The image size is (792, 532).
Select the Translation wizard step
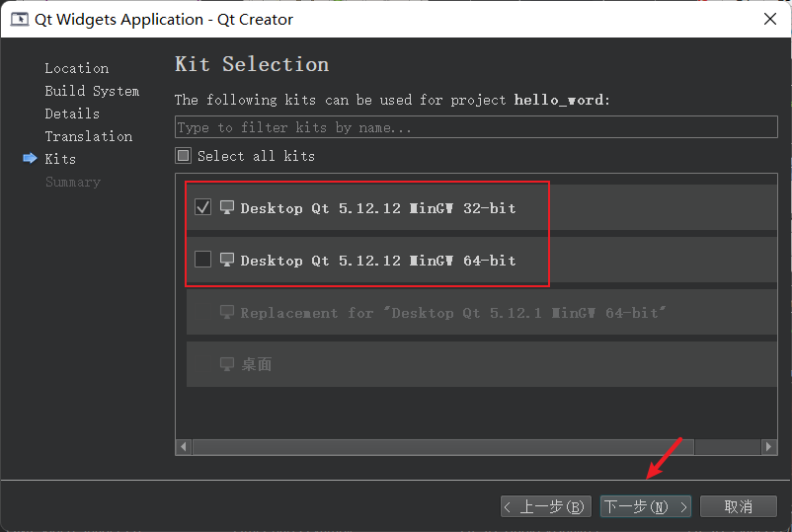pyautogui.click(x=89, y=136)
